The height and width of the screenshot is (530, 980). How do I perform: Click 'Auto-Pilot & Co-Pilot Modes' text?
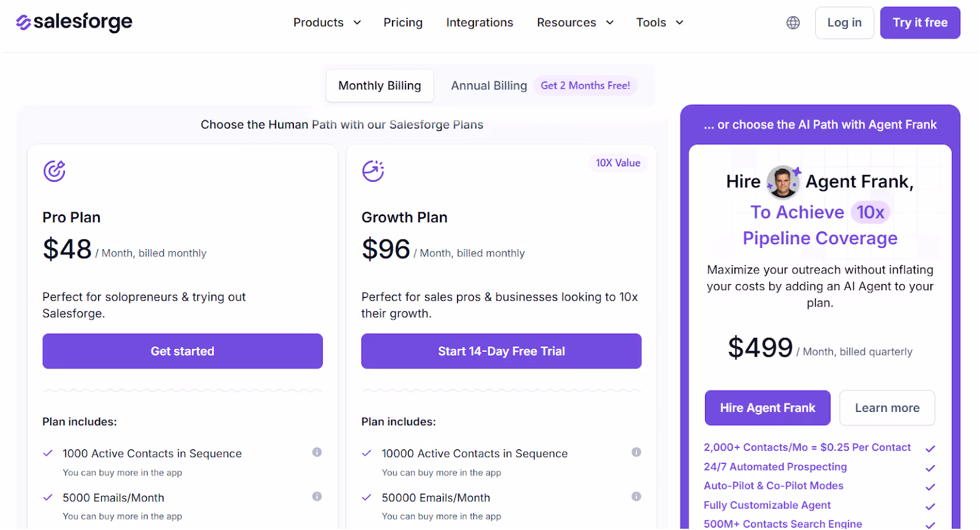coord(774,486)
